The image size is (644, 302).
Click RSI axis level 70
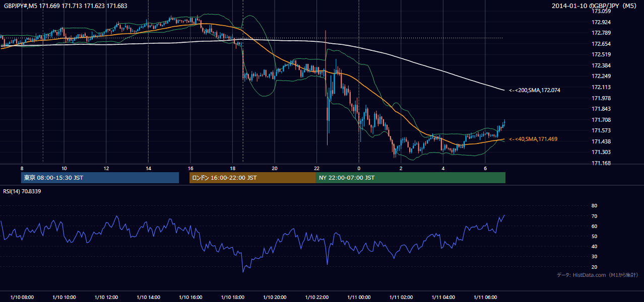click(595, 216)
